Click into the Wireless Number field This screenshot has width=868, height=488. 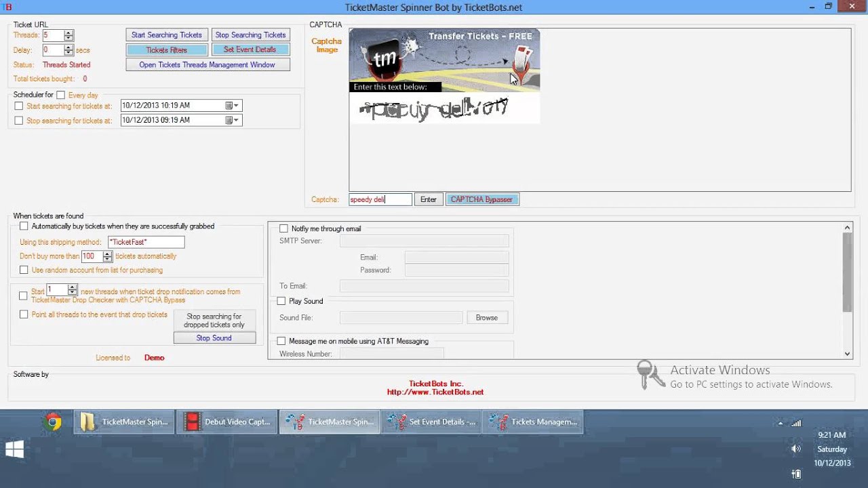pos(391,354)
